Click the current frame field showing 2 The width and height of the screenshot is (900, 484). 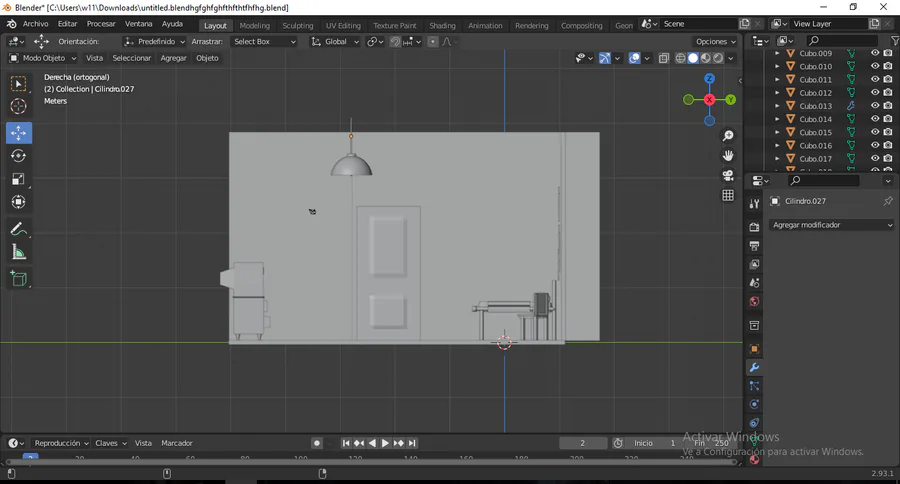click(583, 443)
